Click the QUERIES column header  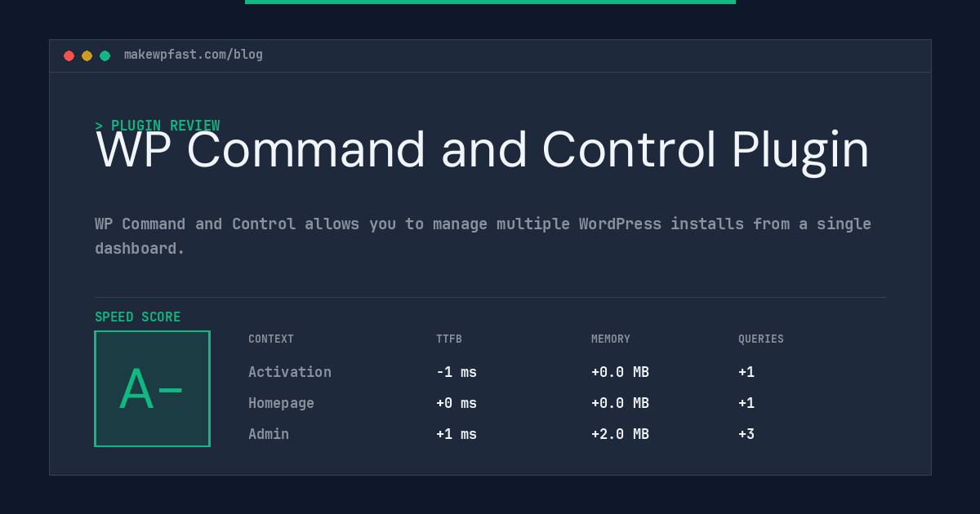pos(761,339)
